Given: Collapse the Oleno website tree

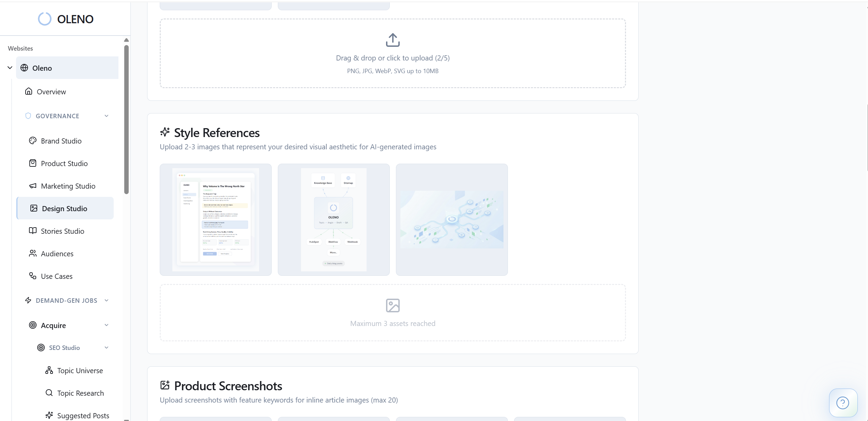Looking at the screenshot, I should click(10, 68).
